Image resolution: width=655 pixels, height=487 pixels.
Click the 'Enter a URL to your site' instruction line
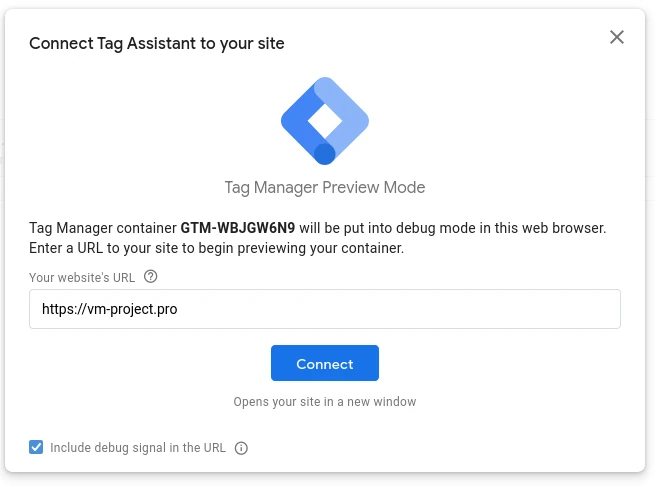[216, 248]
